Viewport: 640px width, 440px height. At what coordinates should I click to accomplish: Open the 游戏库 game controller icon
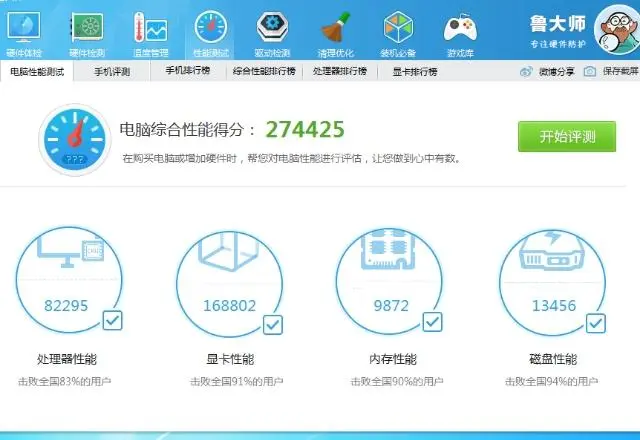pyautogui.click(x=460, y=28)
